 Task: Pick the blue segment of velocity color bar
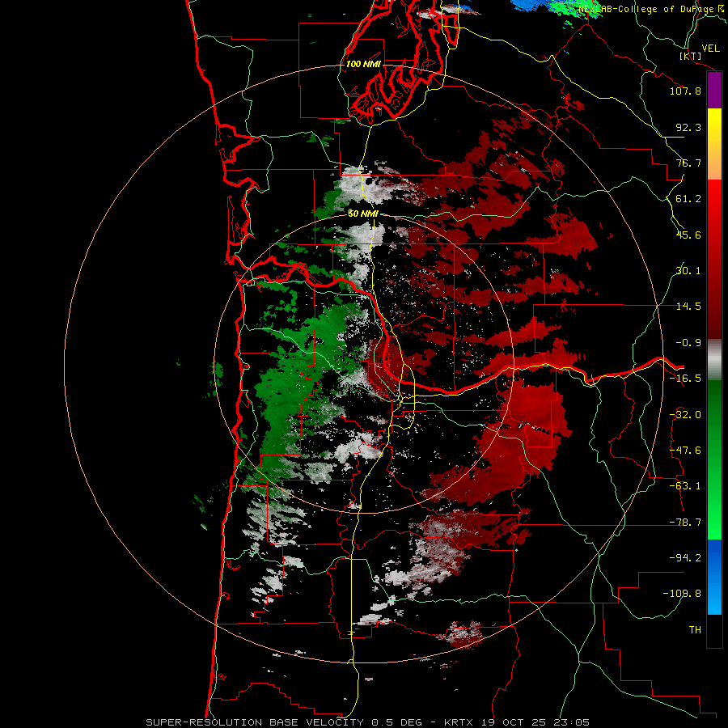714,577
